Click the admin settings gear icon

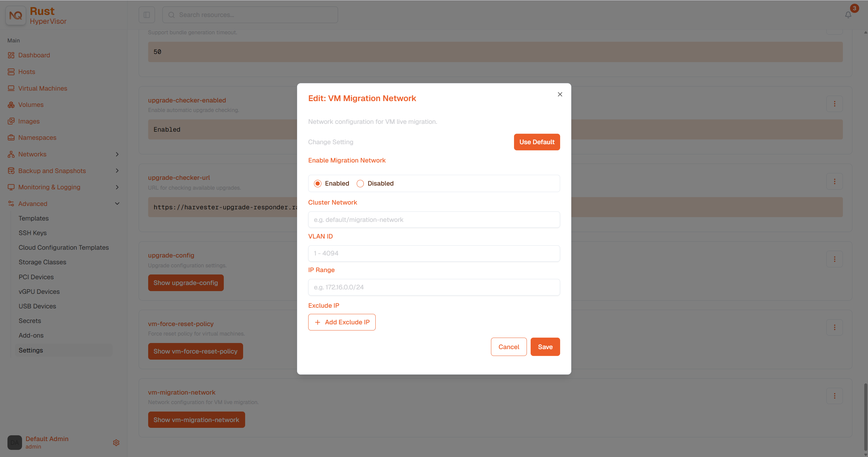(x=116, y=443)
